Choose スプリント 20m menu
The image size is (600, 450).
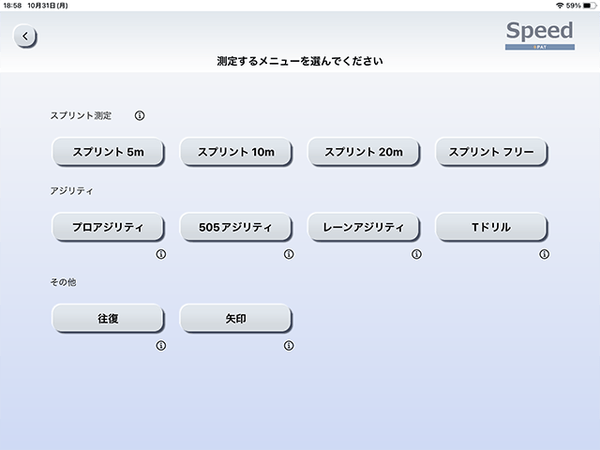[x=363, y=152]
